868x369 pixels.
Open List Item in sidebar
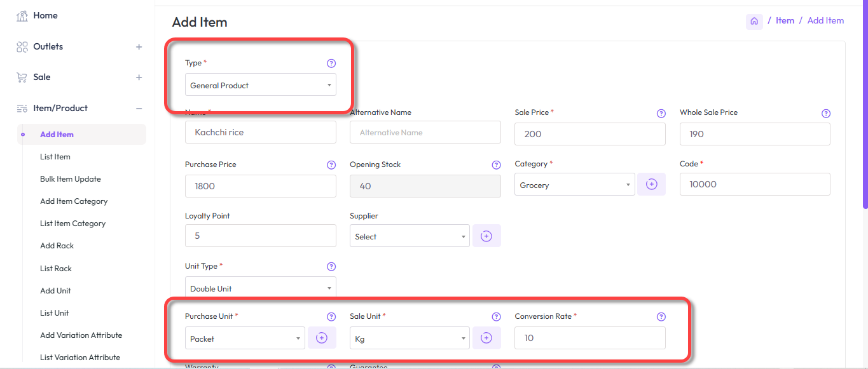55,157
